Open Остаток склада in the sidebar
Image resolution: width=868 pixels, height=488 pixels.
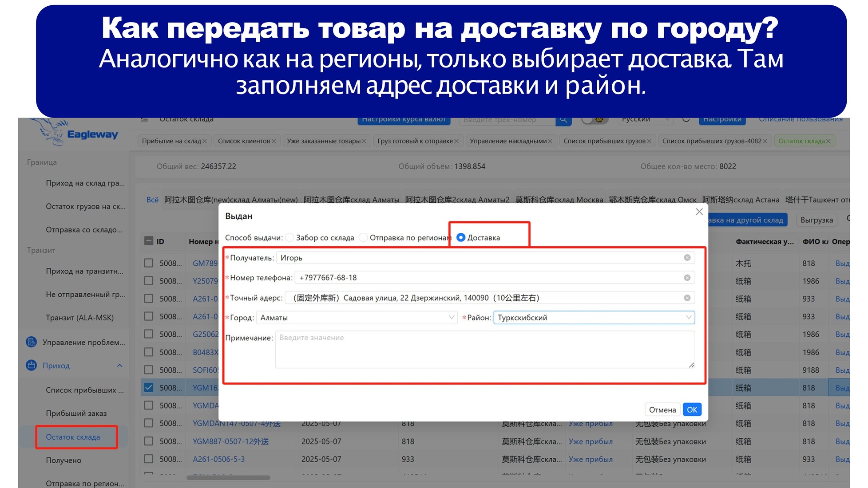[73, 437]
